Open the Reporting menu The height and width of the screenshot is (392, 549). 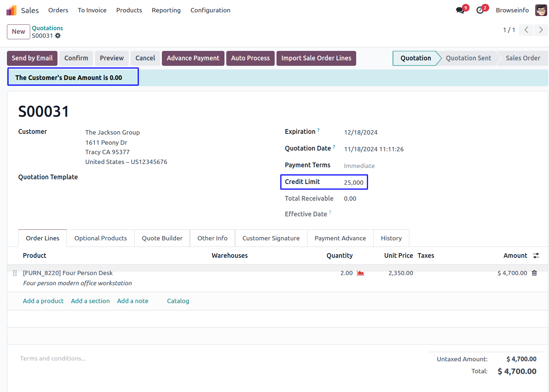coord(166,10)
